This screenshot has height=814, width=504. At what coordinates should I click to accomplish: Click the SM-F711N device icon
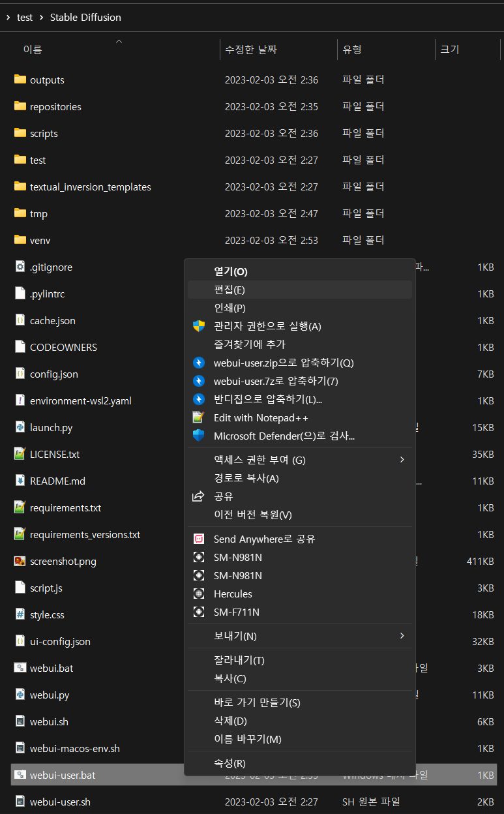199,612
